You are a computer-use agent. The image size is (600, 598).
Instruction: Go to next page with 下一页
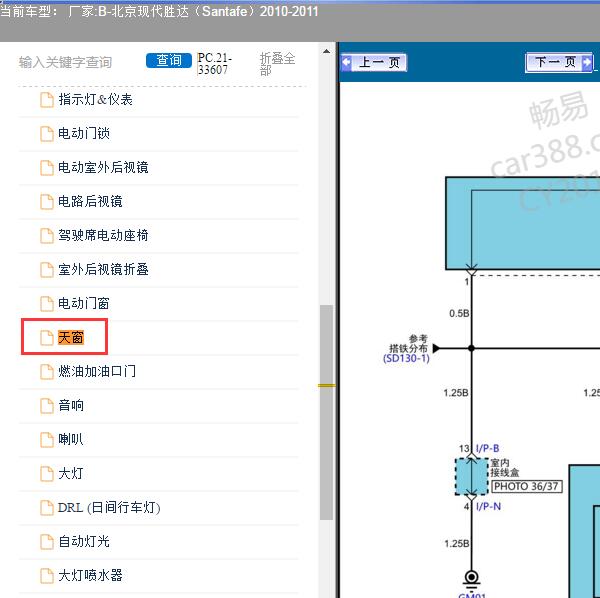pyautogui.click(x=558, y=62)
